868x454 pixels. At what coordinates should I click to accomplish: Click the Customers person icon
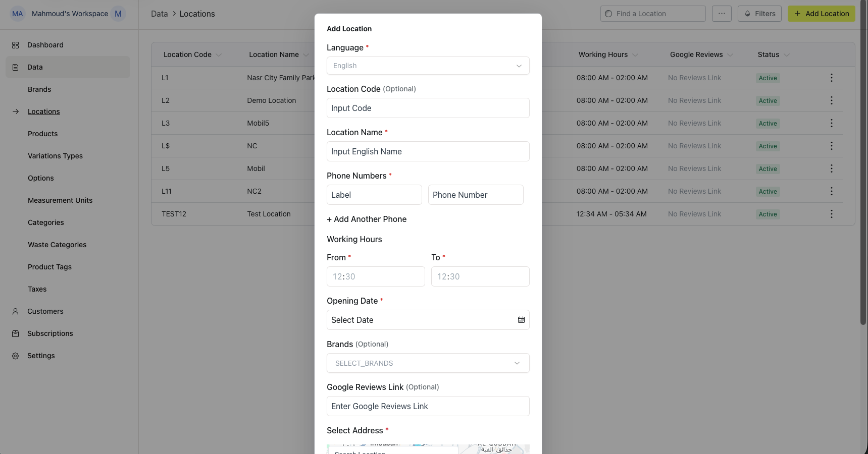(16, 311)
